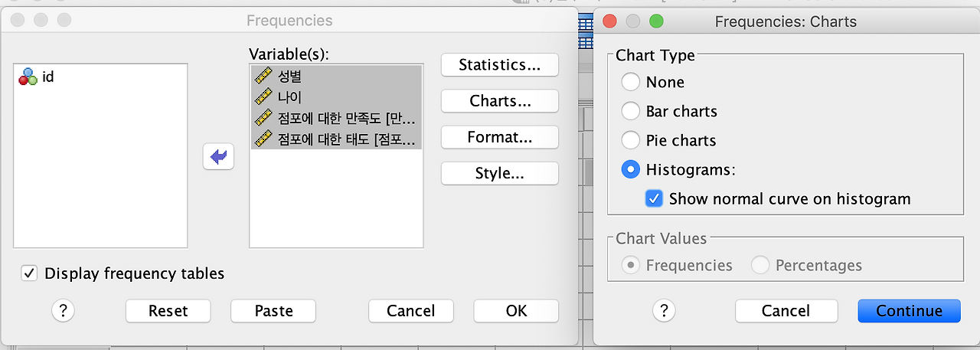Select the id variable in the source list
This screenshot has height=350, width=980.
tap(100, 77)
